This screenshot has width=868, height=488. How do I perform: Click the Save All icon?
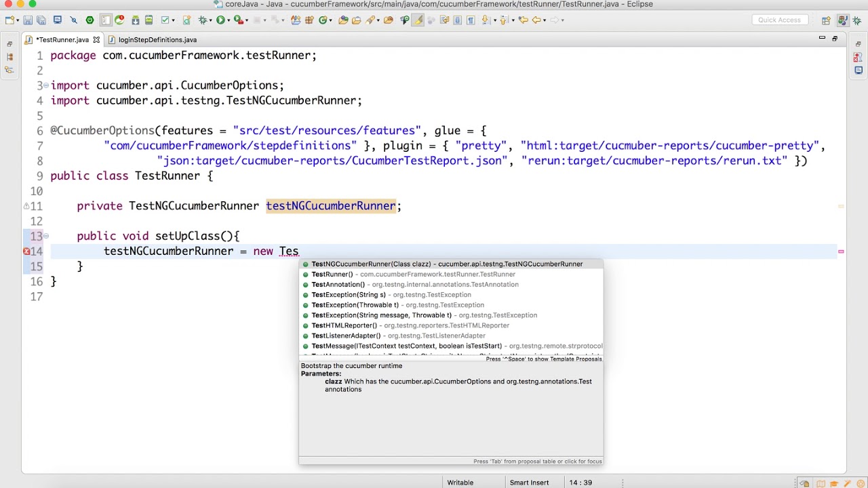(x=41, y=20)
